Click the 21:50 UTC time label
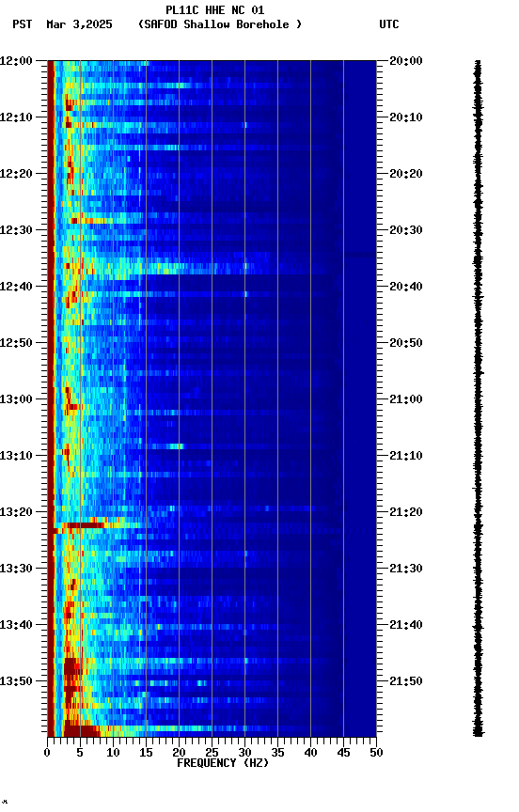The width and height of the screenshot is (519, 812). [x=406, y=681]
